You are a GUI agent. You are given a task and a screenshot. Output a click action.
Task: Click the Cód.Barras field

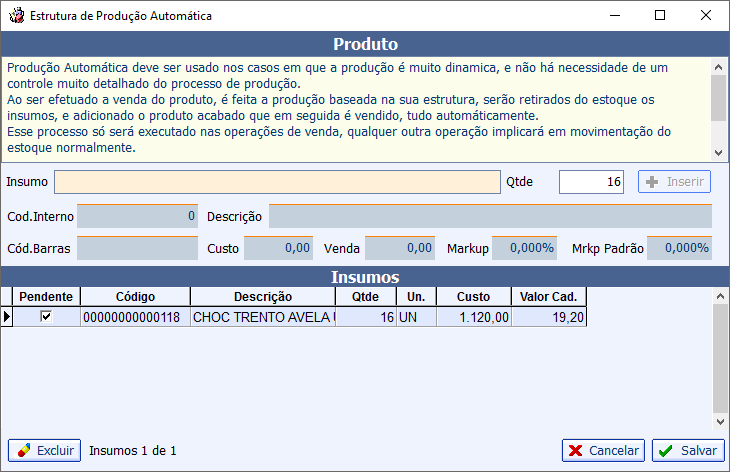point(138,248)
